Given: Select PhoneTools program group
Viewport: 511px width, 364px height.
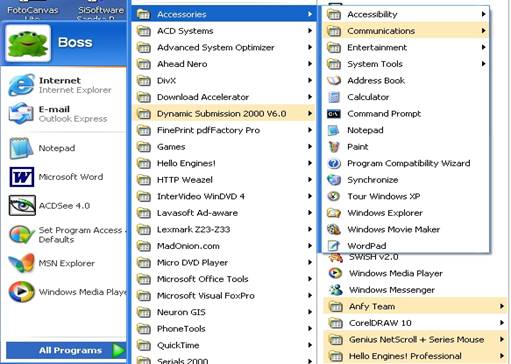Looking at the screenshot, I should pos(224,329).
